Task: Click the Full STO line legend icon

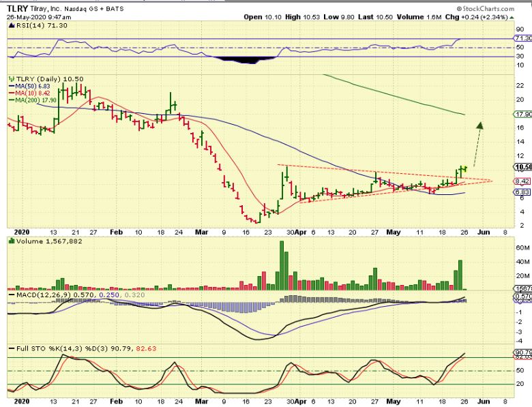Action: tap(10, 349)
